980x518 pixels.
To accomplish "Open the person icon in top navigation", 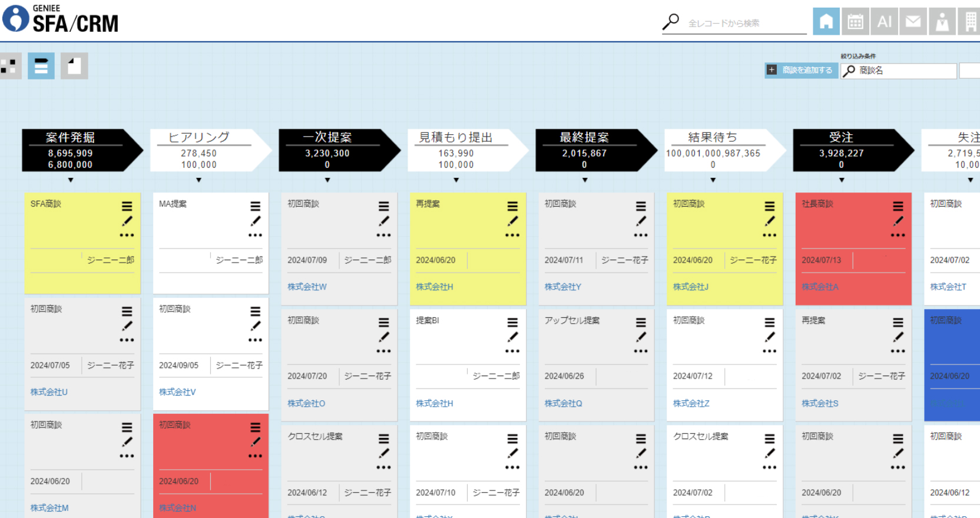I will click(942, 22).
